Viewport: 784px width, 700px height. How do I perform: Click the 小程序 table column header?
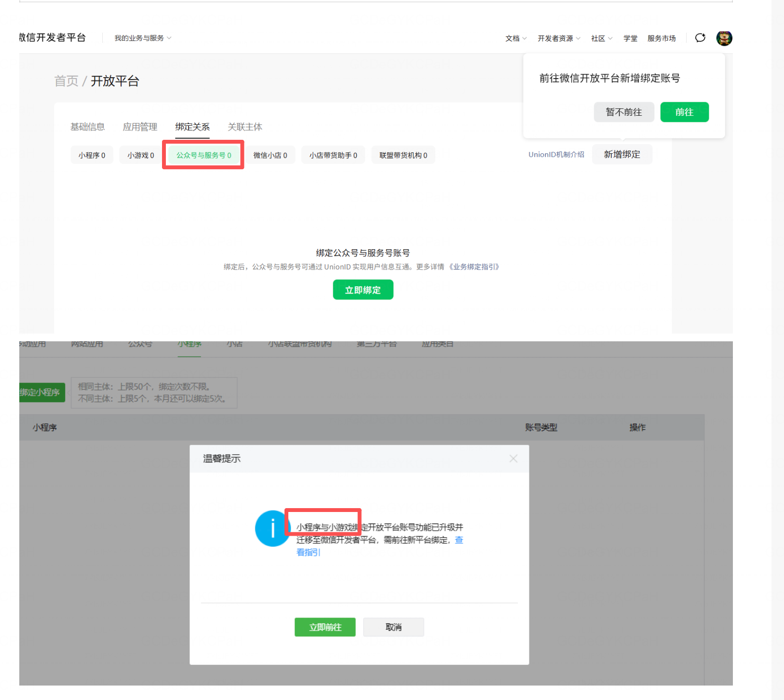point(45,427)
